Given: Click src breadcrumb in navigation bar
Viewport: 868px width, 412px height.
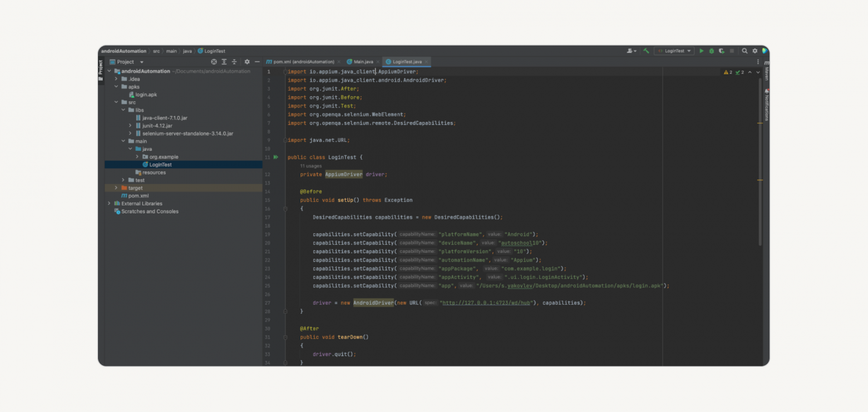Looking at the screenshot, I should click(x=156, y=51).
